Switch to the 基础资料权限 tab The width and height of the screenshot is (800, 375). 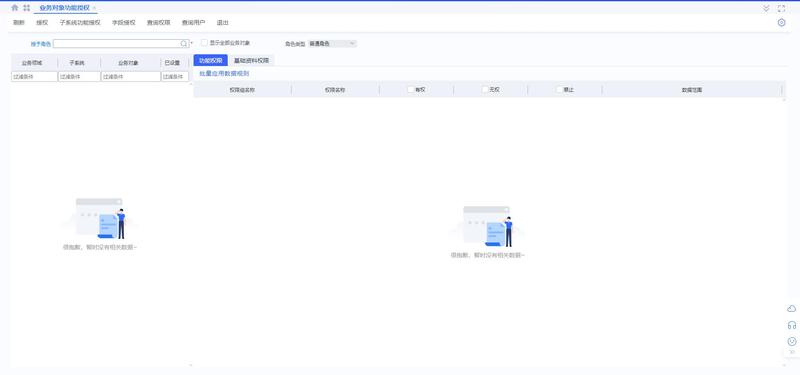pos(251,60)
